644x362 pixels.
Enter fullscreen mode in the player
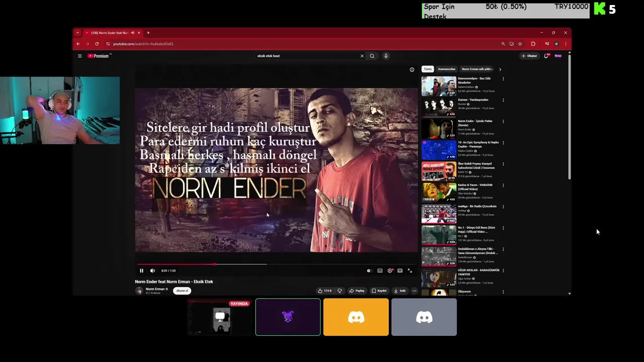pos(410,270)
